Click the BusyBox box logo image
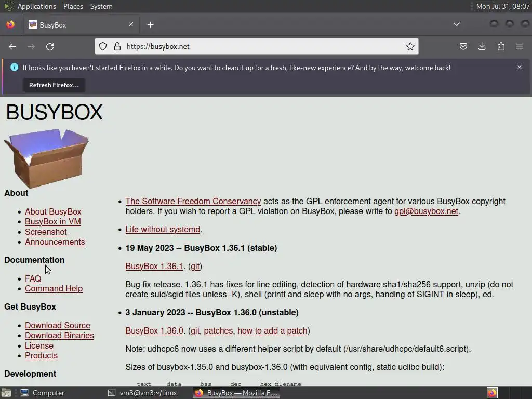Image resolution: width=532 pixels, height=399 pixels. [x=46, y=158]
